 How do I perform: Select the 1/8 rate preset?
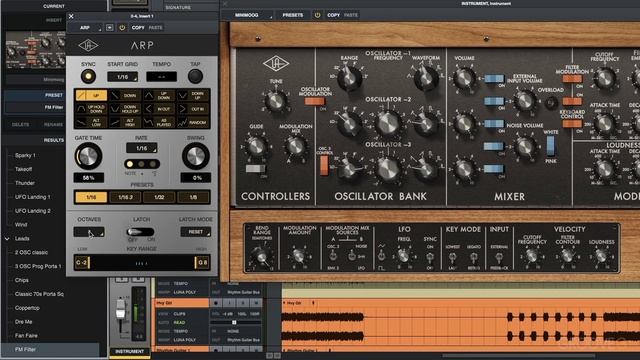(x=193, y=197)
